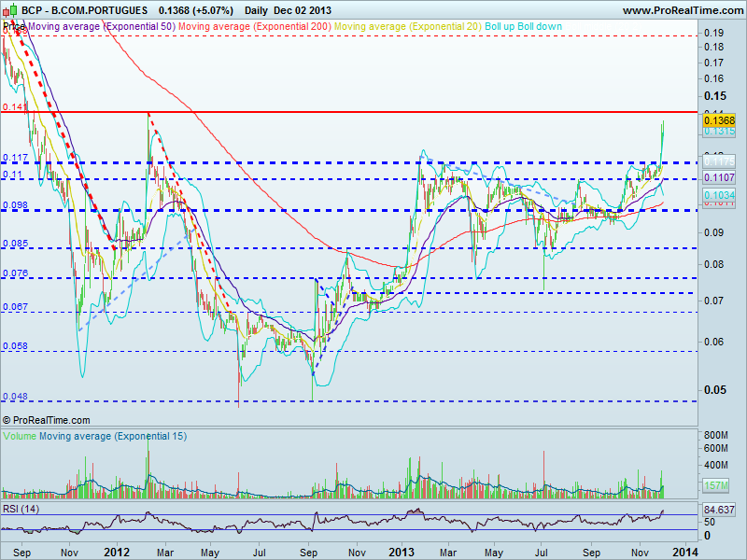Click the RSI (14) indicator label
Image resolution: width=747 pixels, height=560 pixels.
pos(21,509)
